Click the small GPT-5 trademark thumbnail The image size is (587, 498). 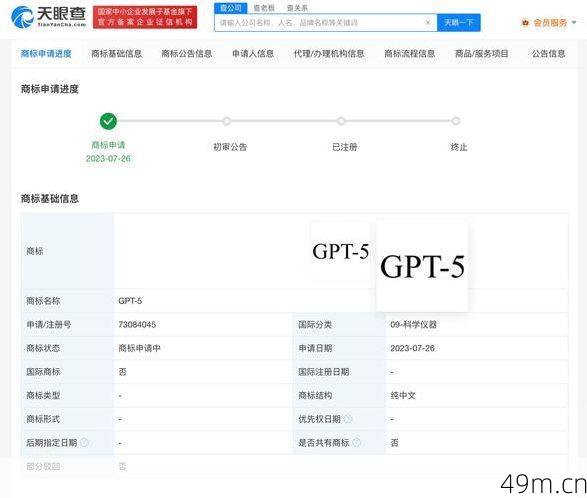[340, 251]
